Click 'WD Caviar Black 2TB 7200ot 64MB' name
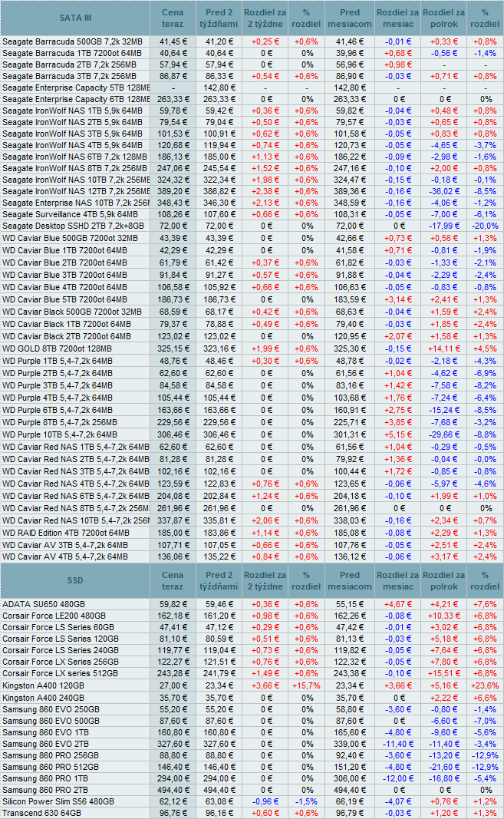 click(x=67, y=336)
